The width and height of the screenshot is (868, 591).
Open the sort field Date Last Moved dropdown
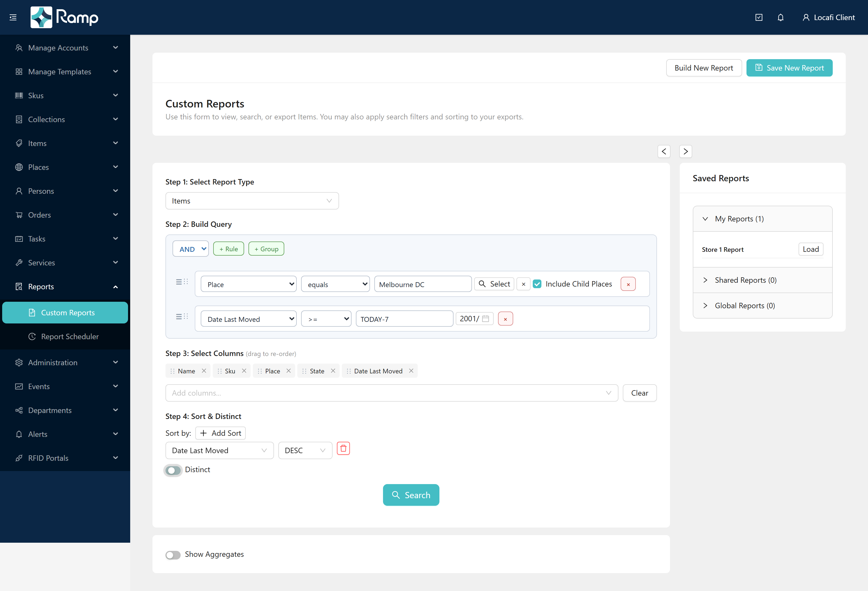tap(219, 450)
